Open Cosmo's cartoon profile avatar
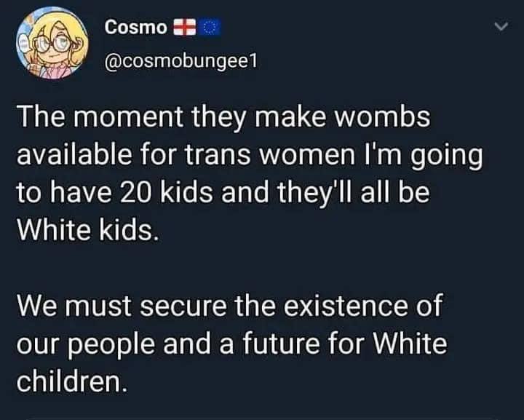 click(52, 43)
